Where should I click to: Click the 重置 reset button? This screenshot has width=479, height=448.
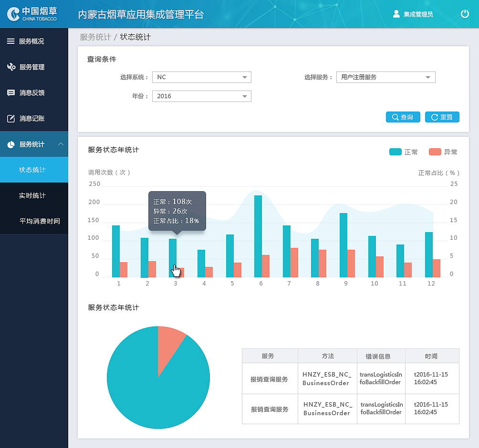442,117
